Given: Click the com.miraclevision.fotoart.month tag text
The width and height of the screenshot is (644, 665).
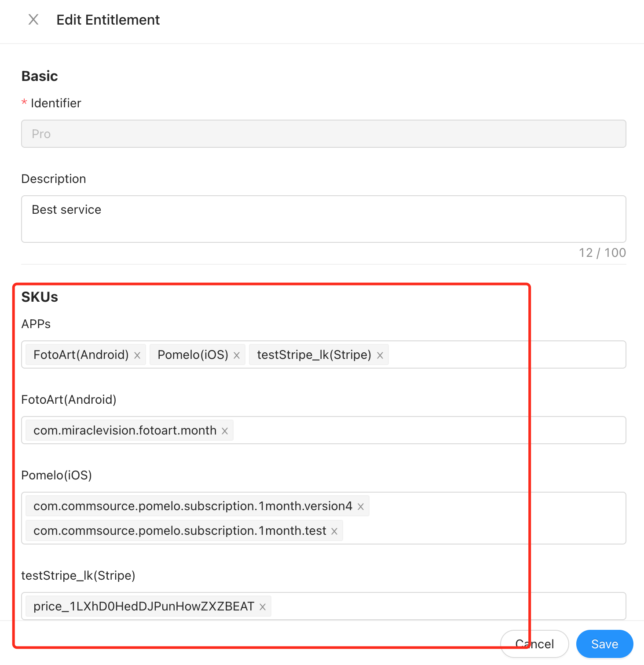Looking at the screenshot, I should click(125, 430).
